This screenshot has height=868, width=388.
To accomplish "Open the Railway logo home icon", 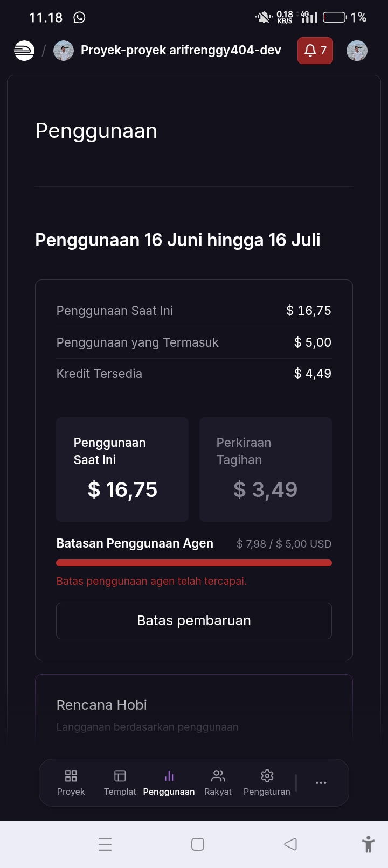I will pos(24,51).
